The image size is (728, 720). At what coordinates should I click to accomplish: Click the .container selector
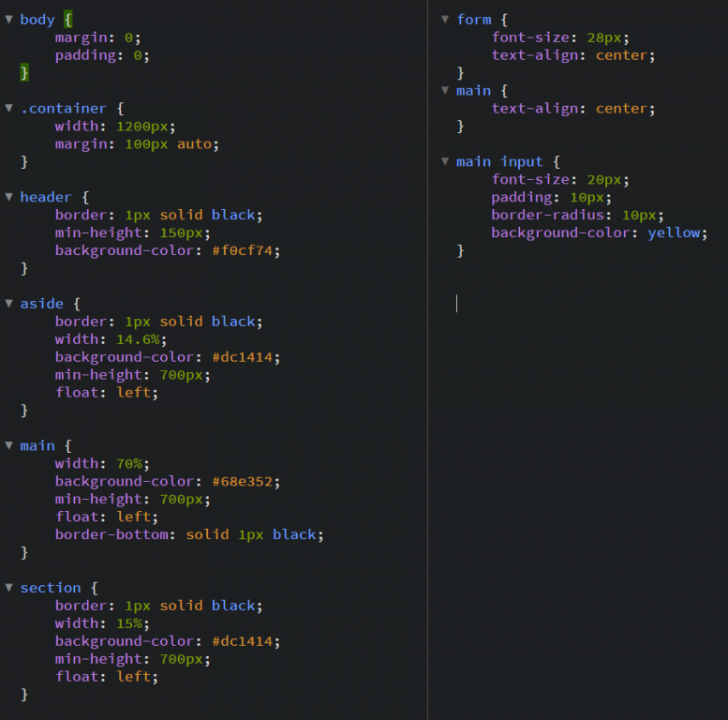63,109
